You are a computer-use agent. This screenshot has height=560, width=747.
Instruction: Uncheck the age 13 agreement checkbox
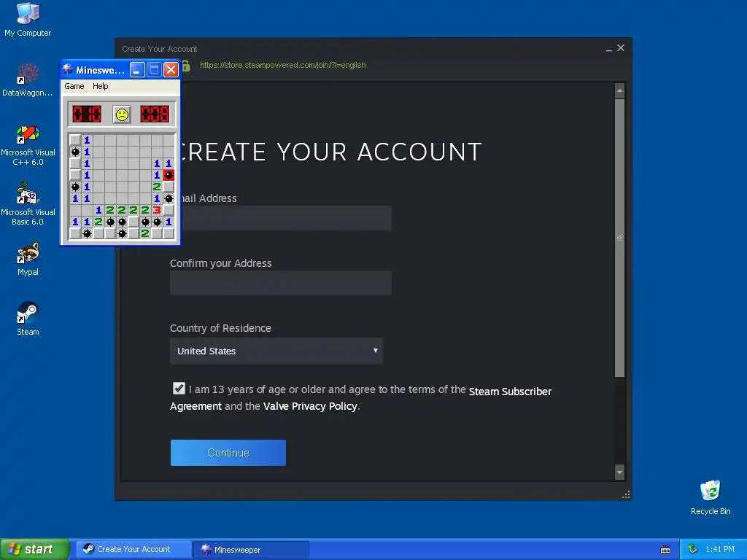click(x=179, y=388)
